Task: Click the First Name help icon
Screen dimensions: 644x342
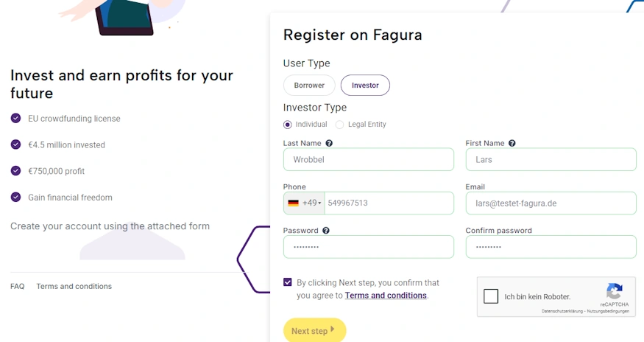Action: click(x=512, y=143)
